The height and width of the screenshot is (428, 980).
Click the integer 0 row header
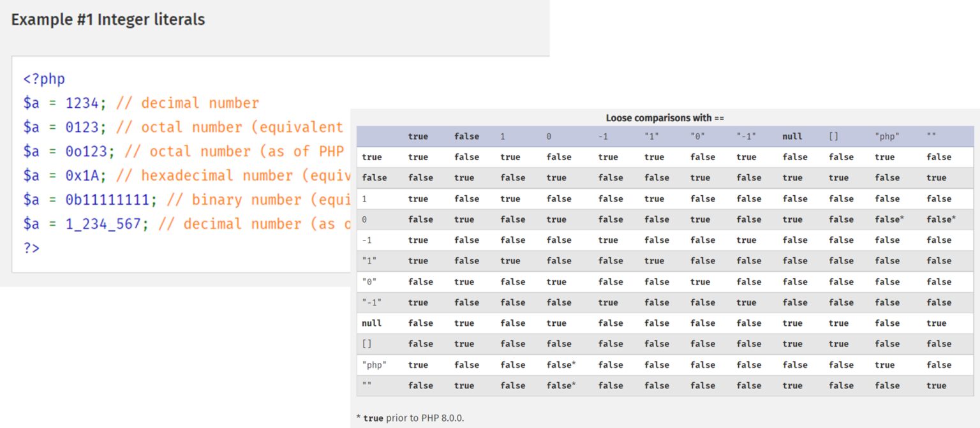pyautogui.click(x=364, y=219)
